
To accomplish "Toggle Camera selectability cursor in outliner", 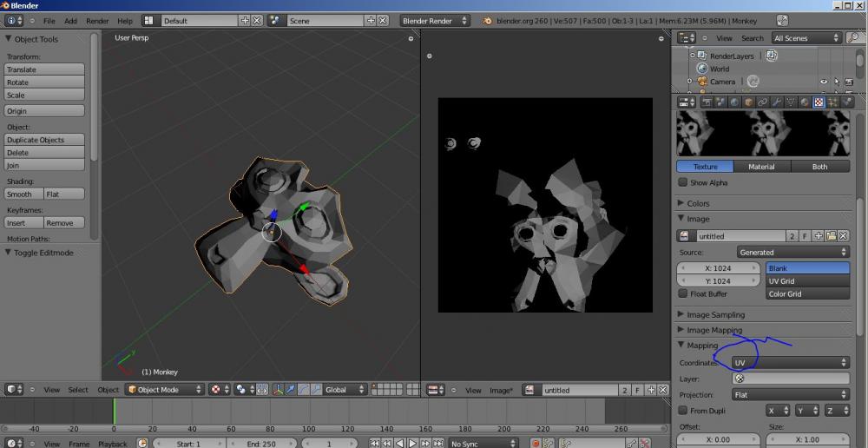I will pyautogui.click(x=837, y=82).
